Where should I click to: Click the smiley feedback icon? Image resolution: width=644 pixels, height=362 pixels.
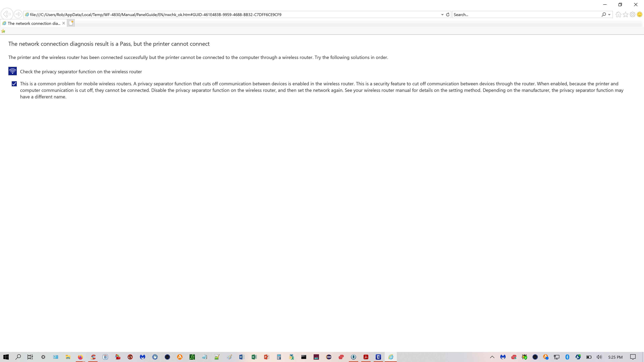[640, 14]
